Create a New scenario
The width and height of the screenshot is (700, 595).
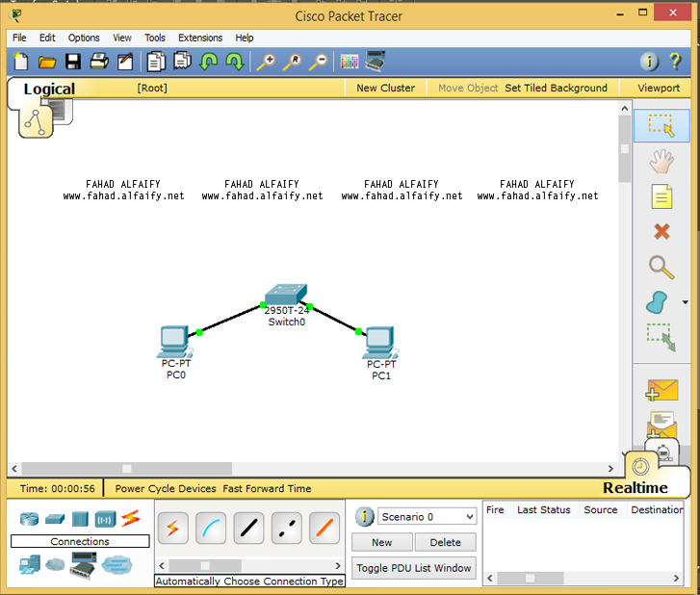381,542
